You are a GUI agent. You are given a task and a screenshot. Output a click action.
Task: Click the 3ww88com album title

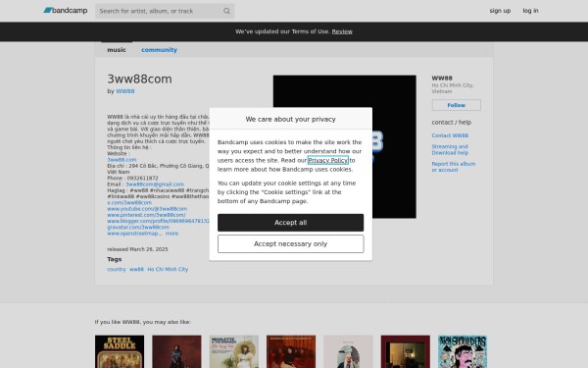(139, 79)
